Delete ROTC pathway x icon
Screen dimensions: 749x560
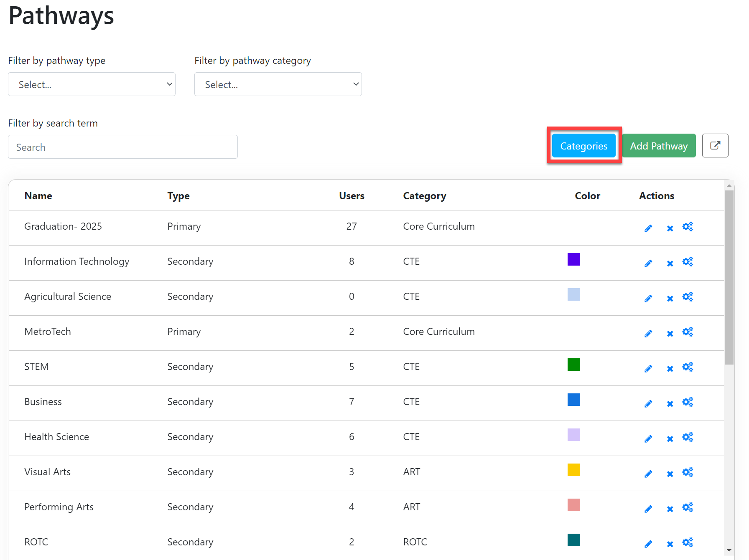(x=670, y=544)
